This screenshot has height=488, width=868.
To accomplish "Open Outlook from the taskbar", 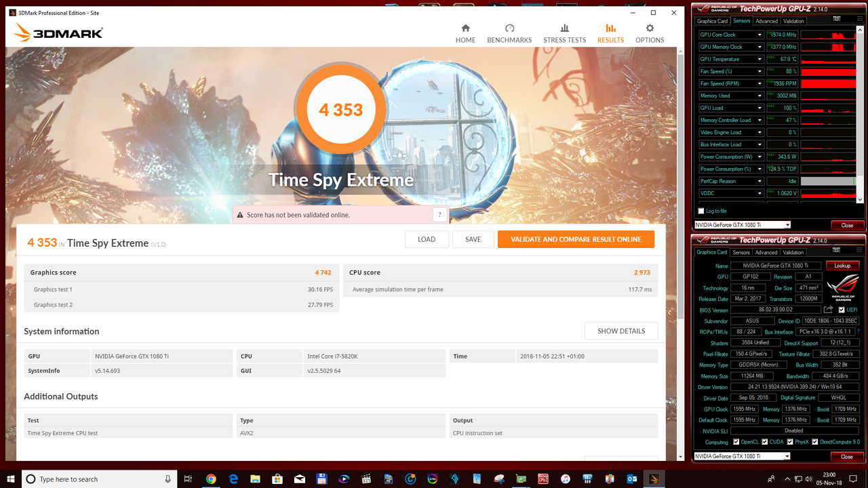I will pos(632,479).
